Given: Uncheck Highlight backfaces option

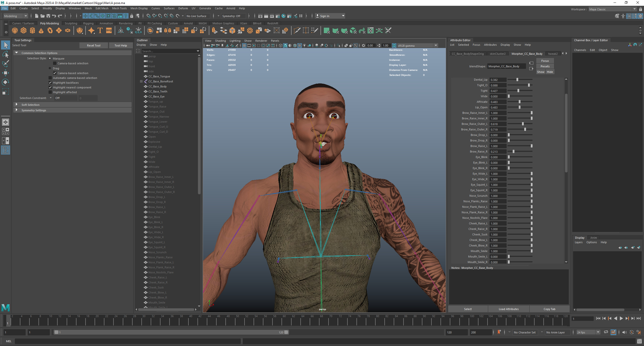Looking at the screenshot, I should coord(50,83).
